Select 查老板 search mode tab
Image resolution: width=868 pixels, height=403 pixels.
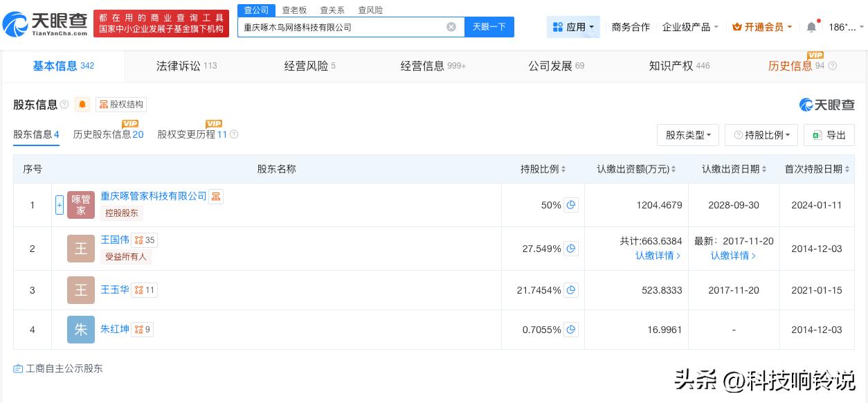pos(294,10)
